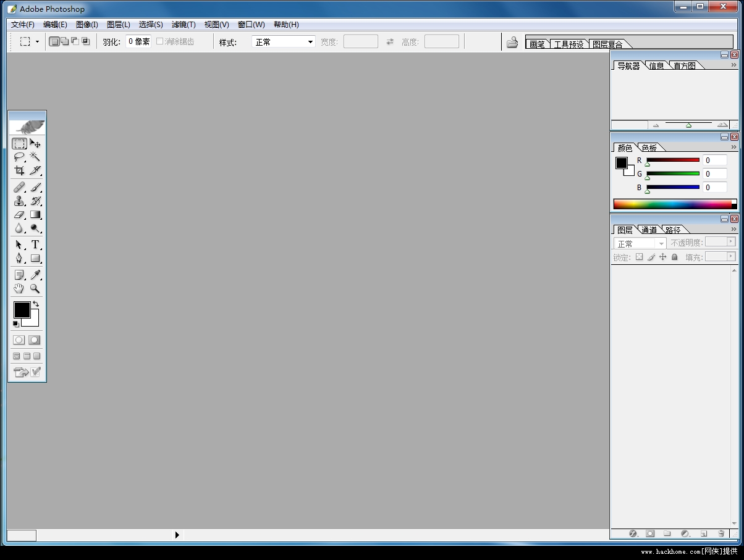Click the delete layer trash button
This screenshot has width=744, height=560.
tap(721, 533)
